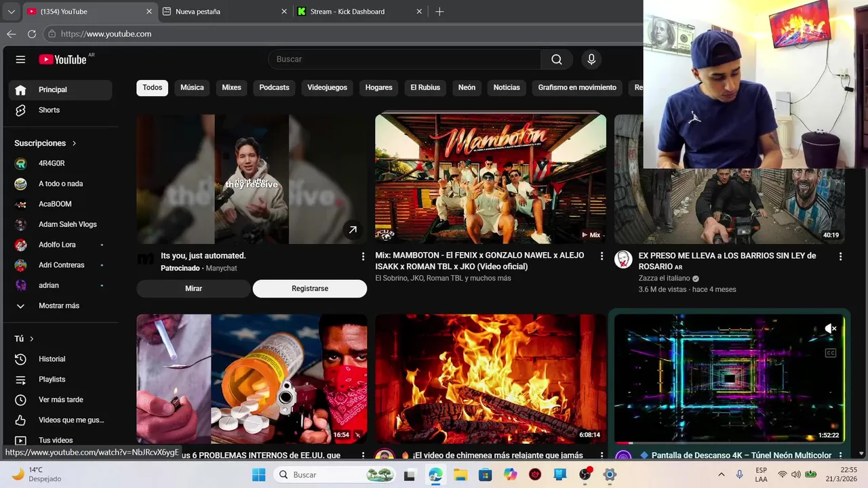The width and height of the screenshot is (868, 488).
Task: Show hidden system tray icons
Action: coord(722,474)
